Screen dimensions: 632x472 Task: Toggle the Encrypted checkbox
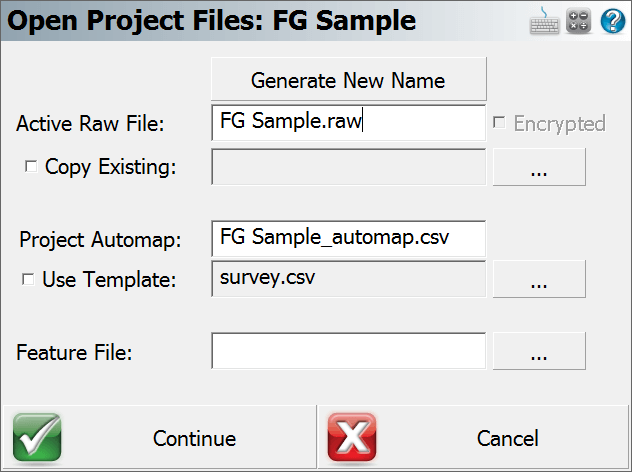click(499, 123)
